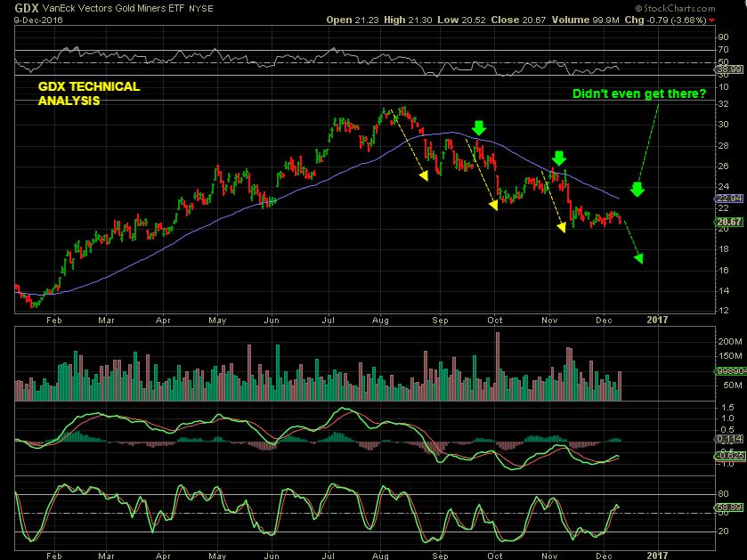Click the 18 price axis label
Screen dimensions: 747x560
(x=723, y=249)
